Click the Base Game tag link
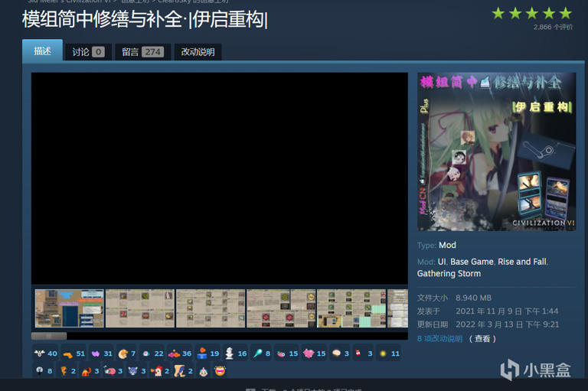Image resolution: width=588 pixels, height=391 pixels. [x=472, y=262]
